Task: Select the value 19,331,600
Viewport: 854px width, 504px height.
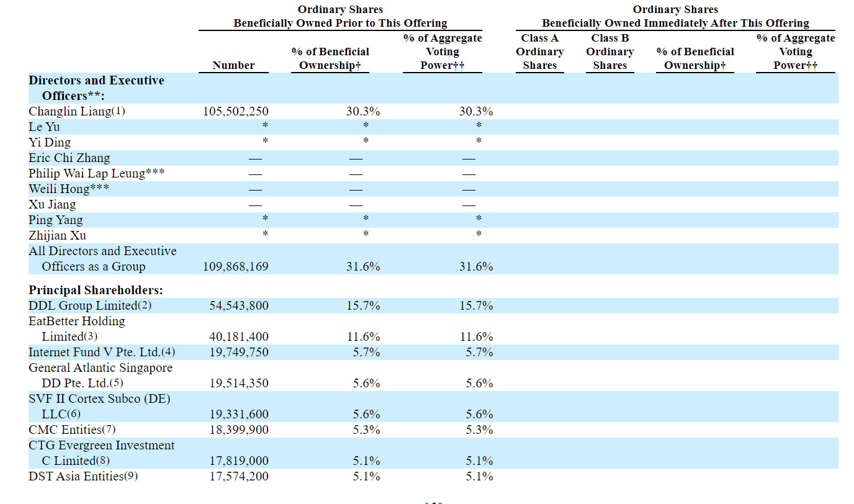Action: [239, 415]
